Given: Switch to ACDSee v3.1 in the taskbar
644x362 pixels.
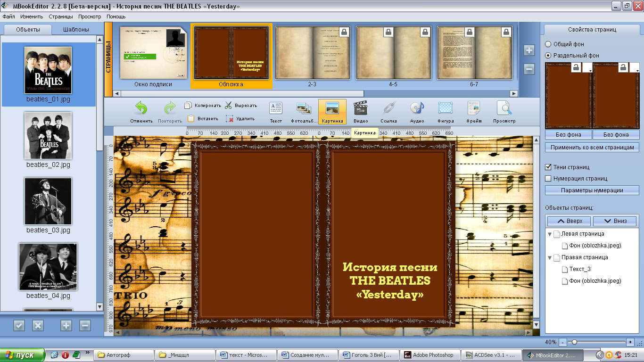Looking at the screenshot, I should (490, 355).
